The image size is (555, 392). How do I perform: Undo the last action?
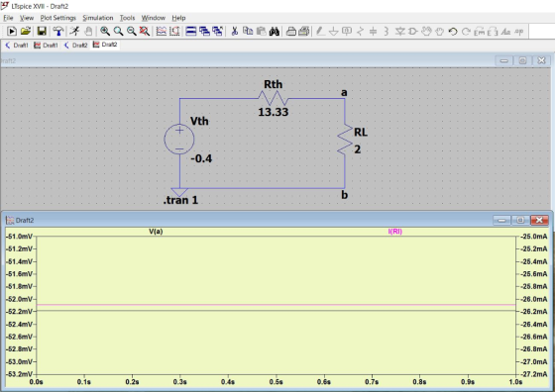click(453, 32)
